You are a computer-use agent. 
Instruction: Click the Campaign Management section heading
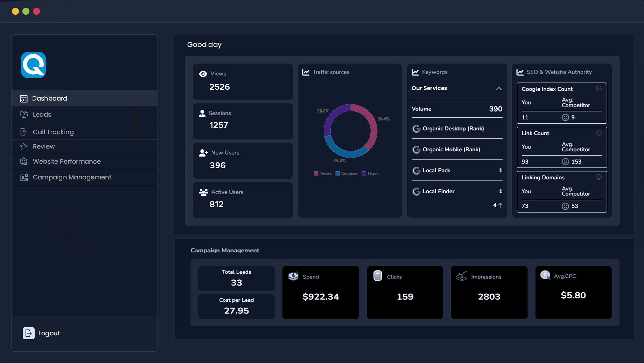[225, 250]
